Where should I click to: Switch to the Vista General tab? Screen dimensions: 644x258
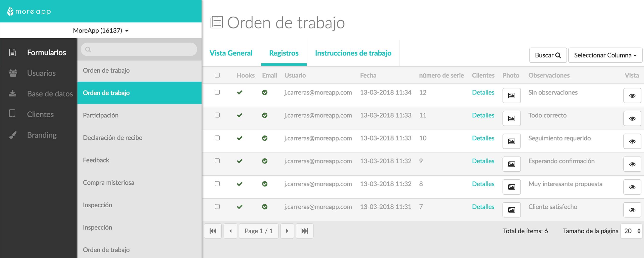(x=231, y=53)
